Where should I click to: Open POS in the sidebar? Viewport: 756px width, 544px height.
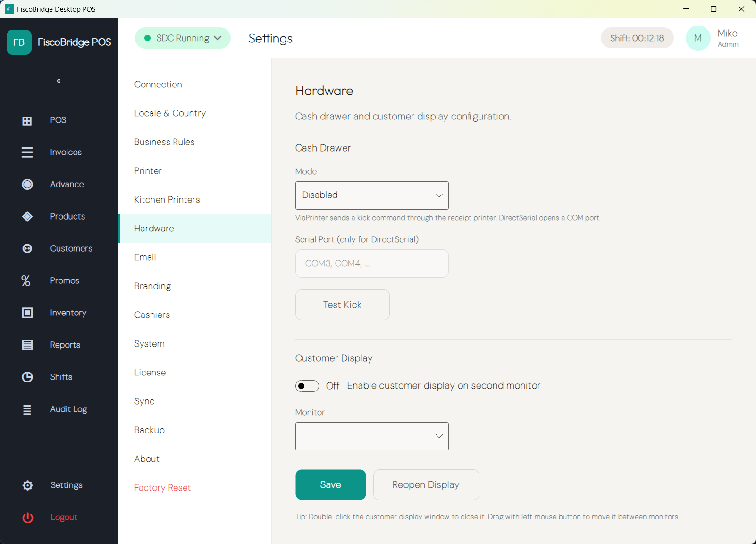[x=59, y=120]
